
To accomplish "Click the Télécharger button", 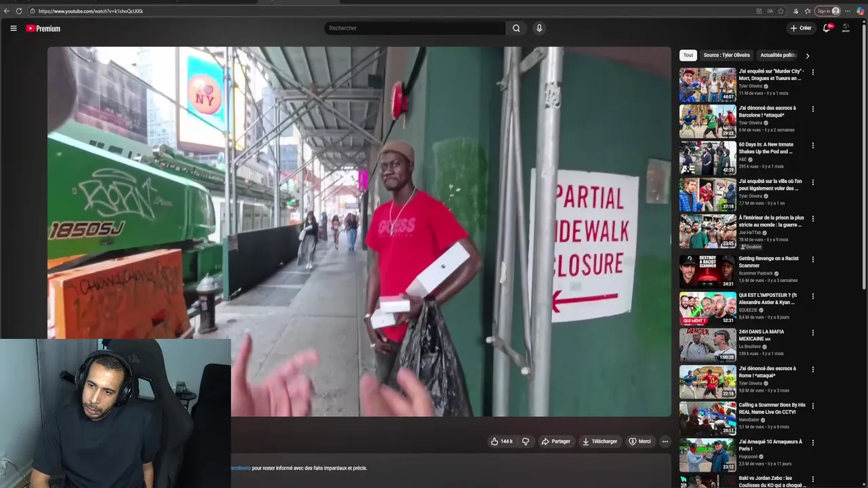I will click(x=600, y=441).
